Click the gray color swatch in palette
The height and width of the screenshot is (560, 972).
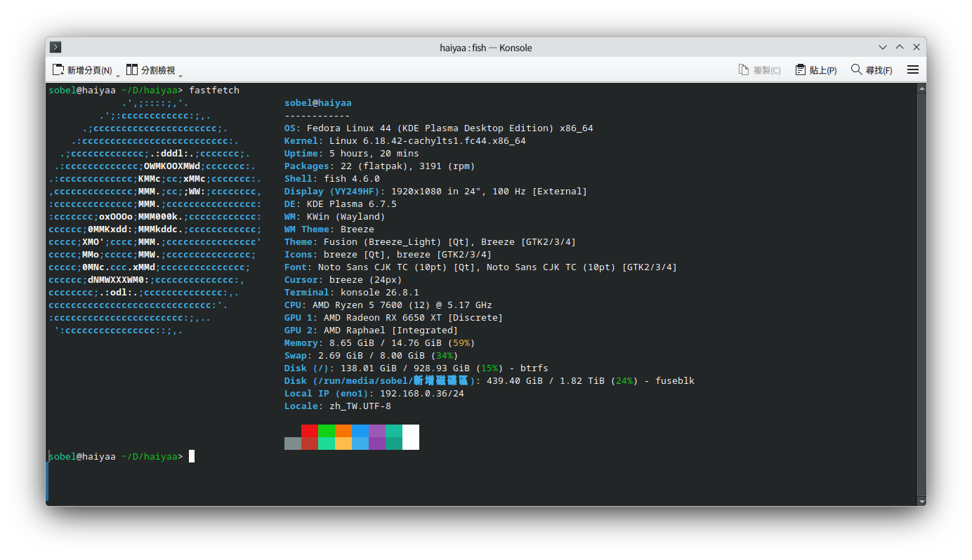(x=293, y=444)
